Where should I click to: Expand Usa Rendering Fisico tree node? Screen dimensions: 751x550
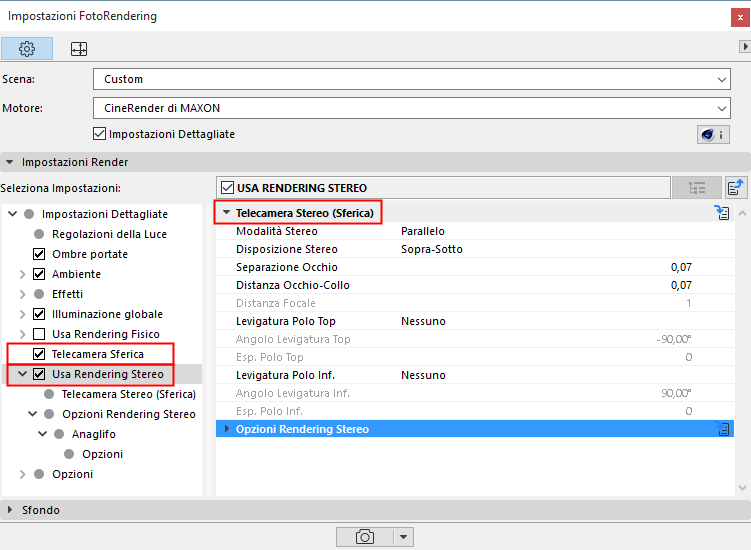tap(23, 334)
